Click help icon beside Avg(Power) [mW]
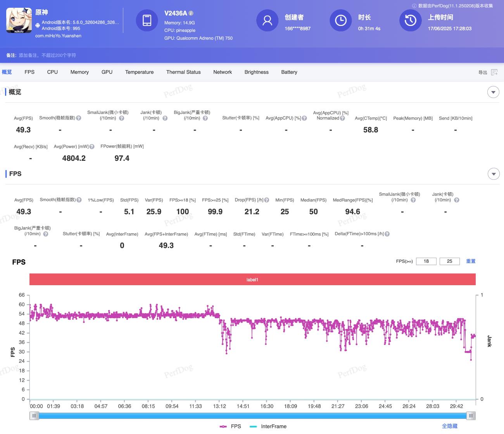 coord(92,146)
